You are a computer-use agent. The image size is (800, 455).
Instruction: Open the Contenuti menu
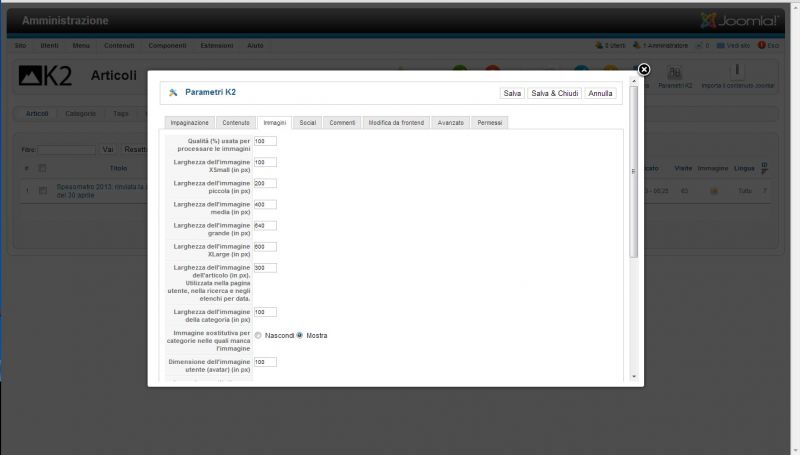coord(119,45)
